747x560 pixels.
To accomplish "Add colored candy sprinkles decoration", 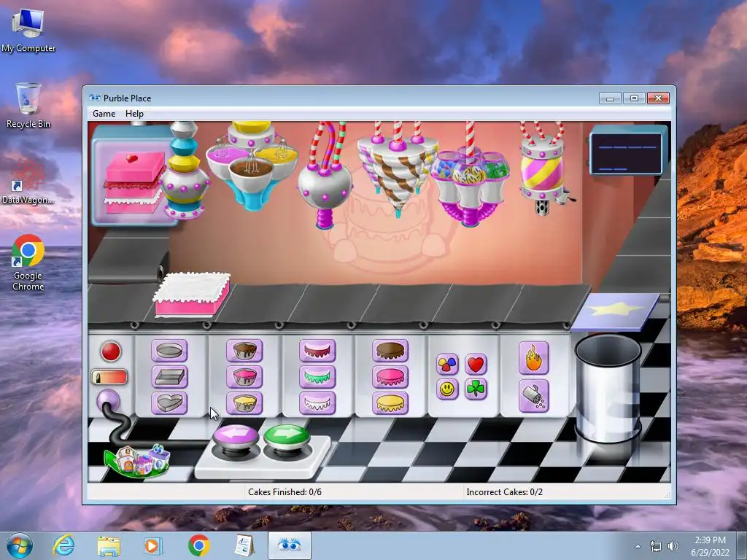I will click(447, 365).
